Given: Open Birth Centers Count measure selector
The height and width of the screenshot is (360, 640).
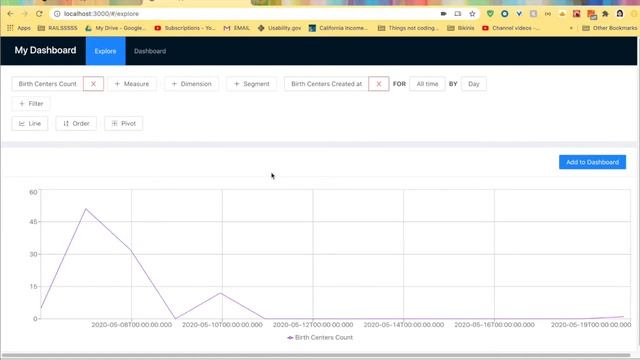Looking at the screenshot, I should pyautogui.click(x=47, y=84).
